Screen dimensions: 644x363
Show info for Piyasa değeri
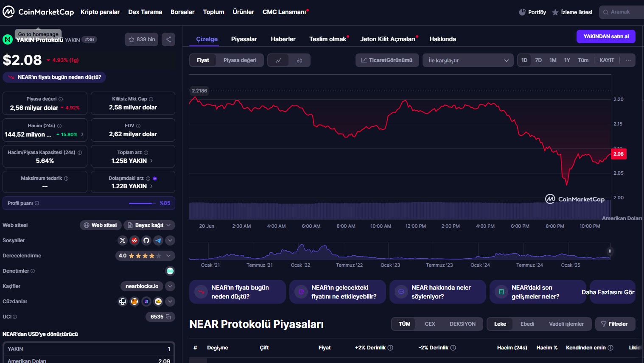(61, 99)
